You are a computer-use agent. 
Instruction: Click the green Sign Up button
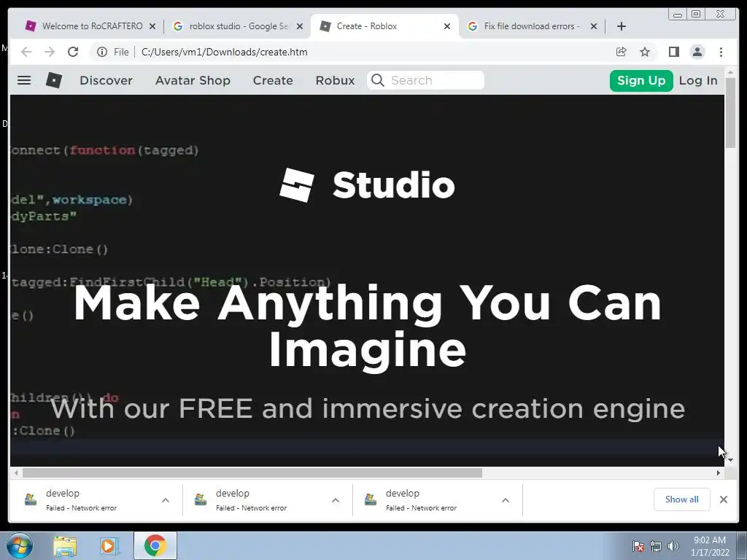tap(640, 80)
